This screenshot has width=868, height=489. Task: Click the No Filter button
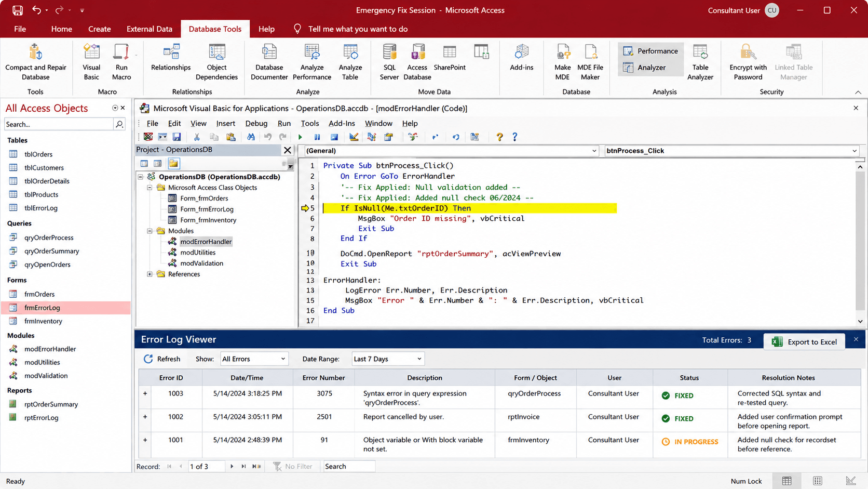[x=293, y=467]
